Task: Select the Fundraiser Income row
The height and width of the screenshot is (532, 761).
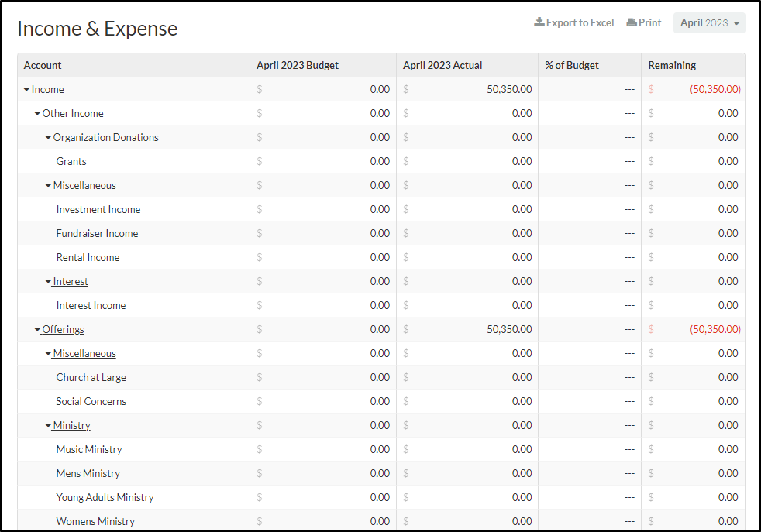Action: (x=381, y=233)
